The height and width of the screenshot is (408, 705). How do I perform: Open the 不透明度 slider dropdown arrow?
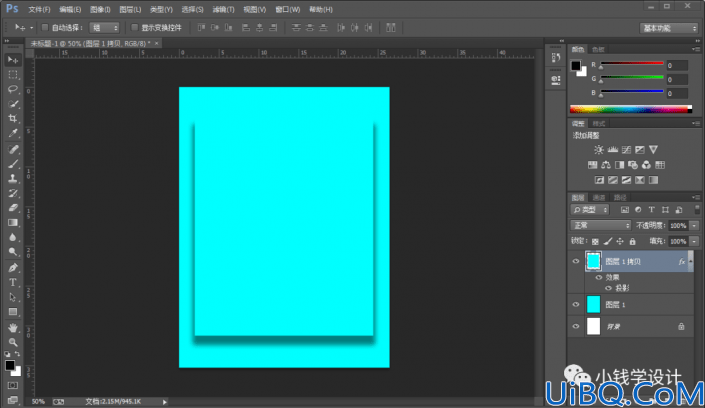coord(694,225)
